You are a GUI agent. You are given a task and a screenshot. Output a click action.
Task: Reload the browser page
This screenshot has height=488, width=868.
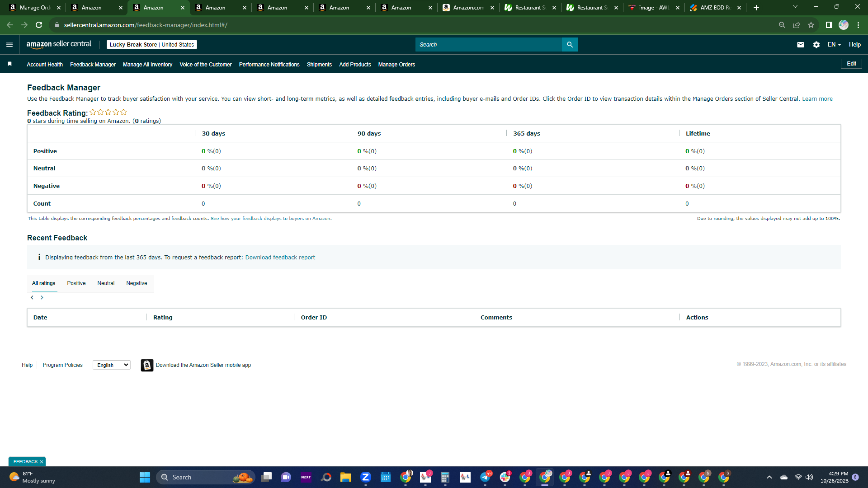[x=39, y=25]
